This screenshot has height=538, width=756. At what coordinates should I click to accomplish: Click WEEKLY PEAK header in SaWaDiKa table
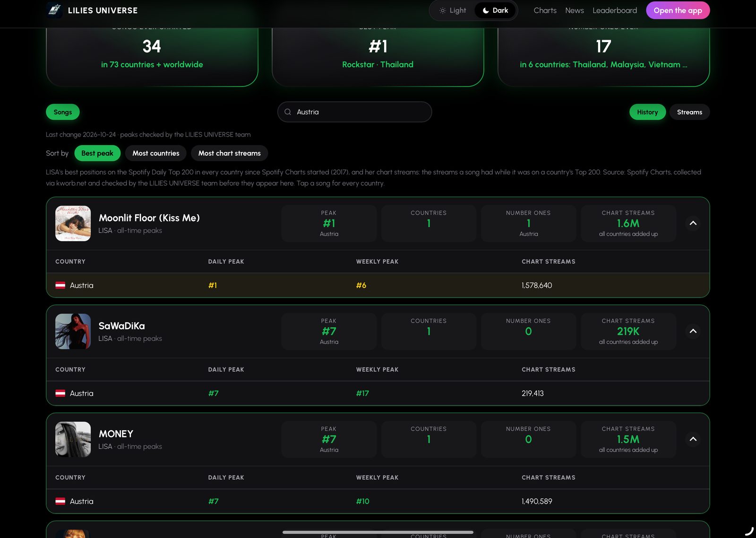(377, 370)
